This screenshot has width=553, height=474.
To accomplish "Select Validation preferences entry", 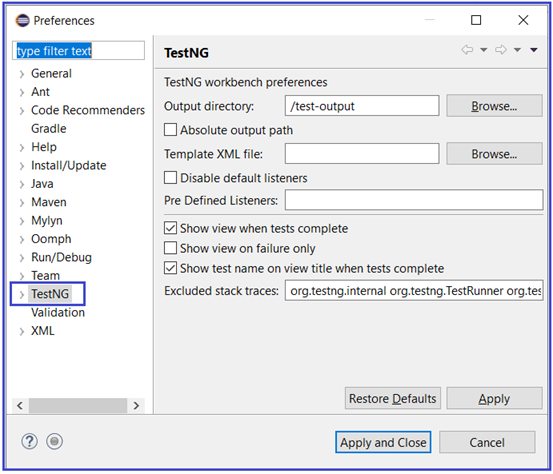I will 58,312.
